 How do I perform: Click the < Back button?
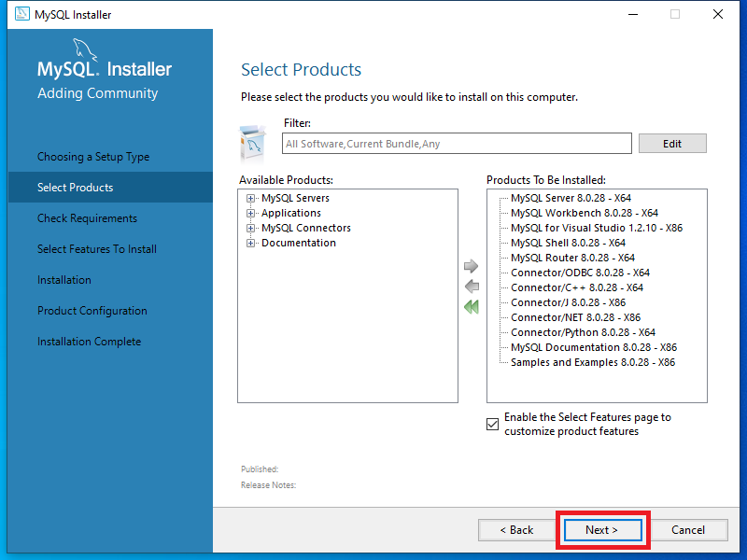[x=516, y=529]
